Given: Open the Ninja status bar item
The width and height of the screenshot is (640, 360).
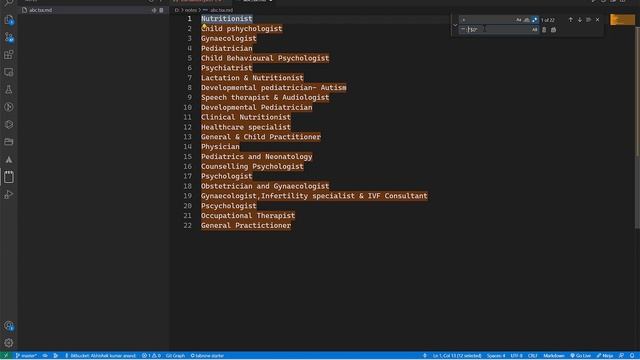Looking at the screenshot, I should pyautogui.click(x=605, y=356).
